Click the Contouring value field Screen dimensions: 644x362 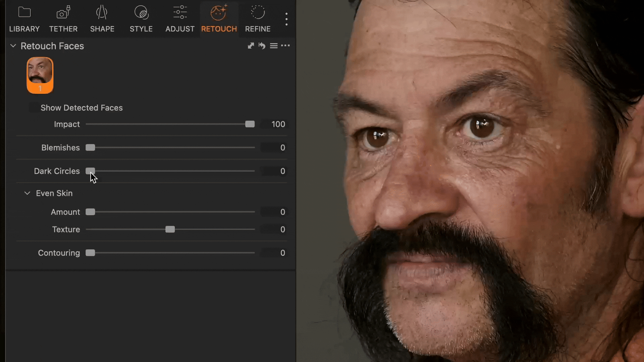click(274, 253)
